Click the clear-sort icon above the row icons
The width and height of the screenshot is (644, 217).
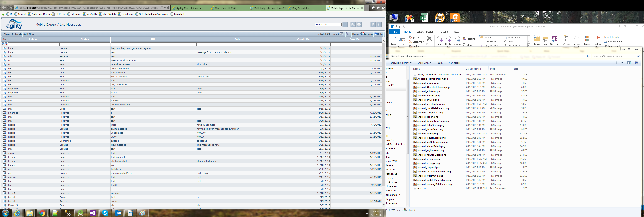coord(4,39)
